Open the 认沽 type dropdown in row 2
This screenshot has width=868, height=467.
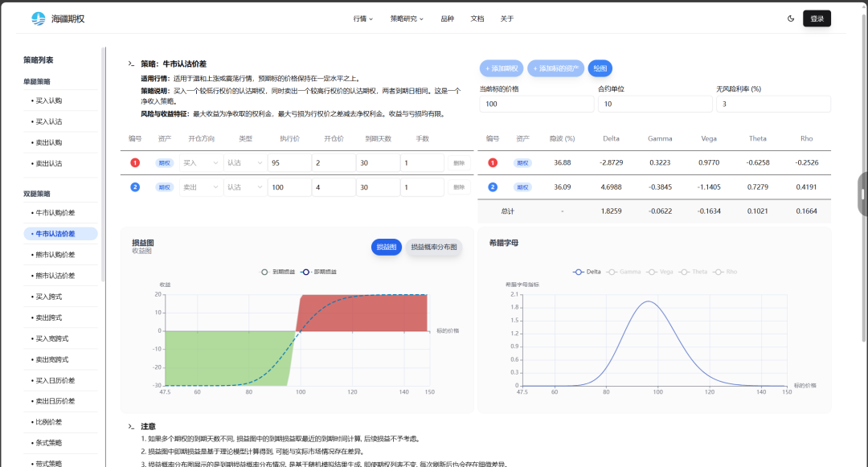pos(244,187)
